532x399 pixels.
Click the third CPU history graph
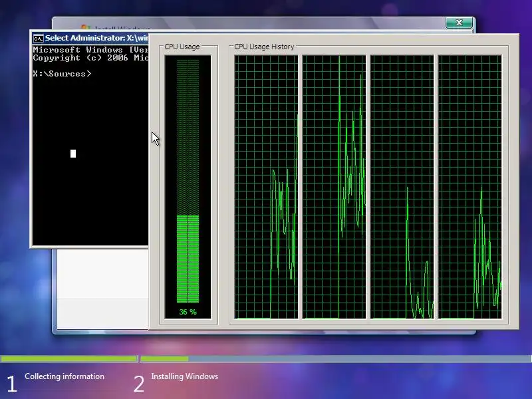[x=402, y=187]
